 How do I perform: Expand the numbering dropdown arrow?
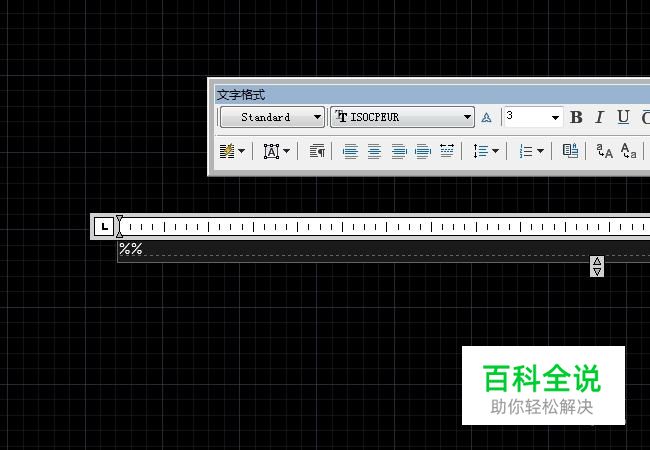[540, 151]
